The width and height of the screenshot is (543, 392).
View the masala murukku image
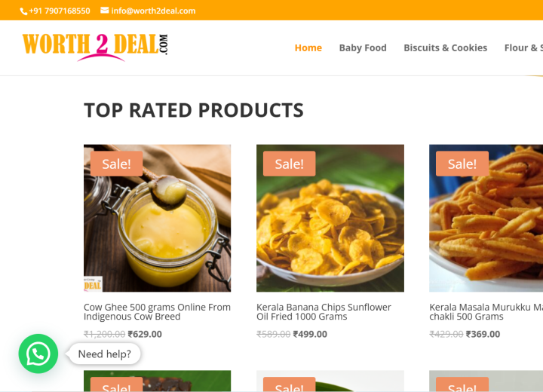pos(486,218)
